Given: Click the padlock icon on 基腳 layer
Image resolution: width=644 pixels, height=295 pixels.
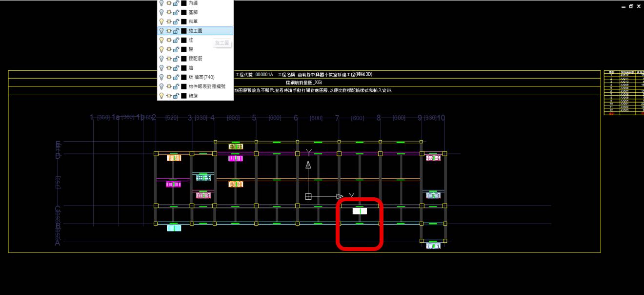Looking at the screenshot, I should [x=176, y=12].
